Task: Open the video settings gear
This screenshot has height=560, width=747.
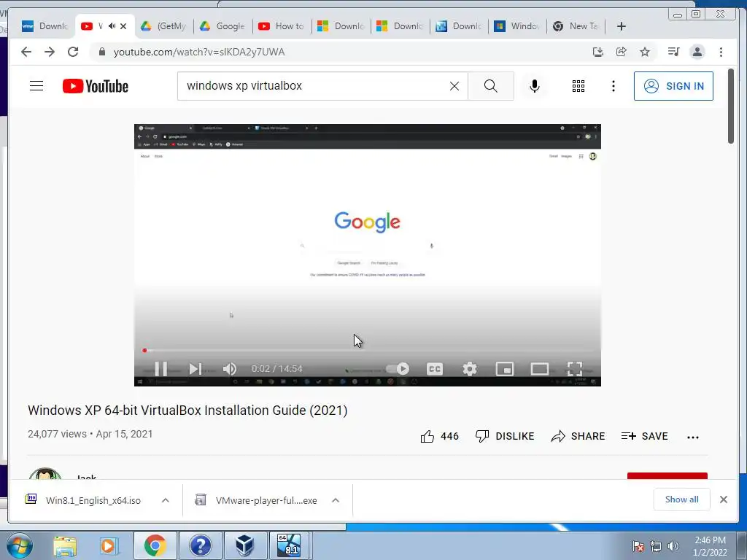Action: (x=470, y=369)
